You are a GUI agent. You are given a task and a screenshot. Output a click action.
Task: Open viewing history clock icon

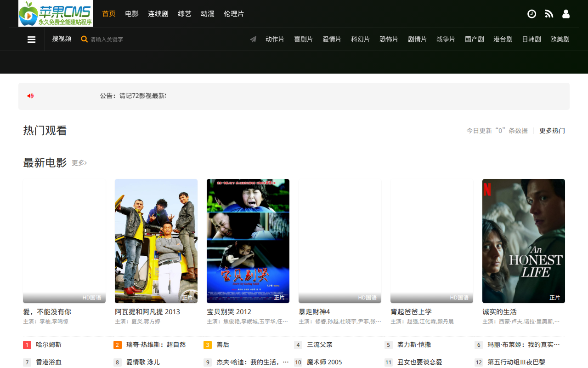pyautogui.click(x=531, y=14)
